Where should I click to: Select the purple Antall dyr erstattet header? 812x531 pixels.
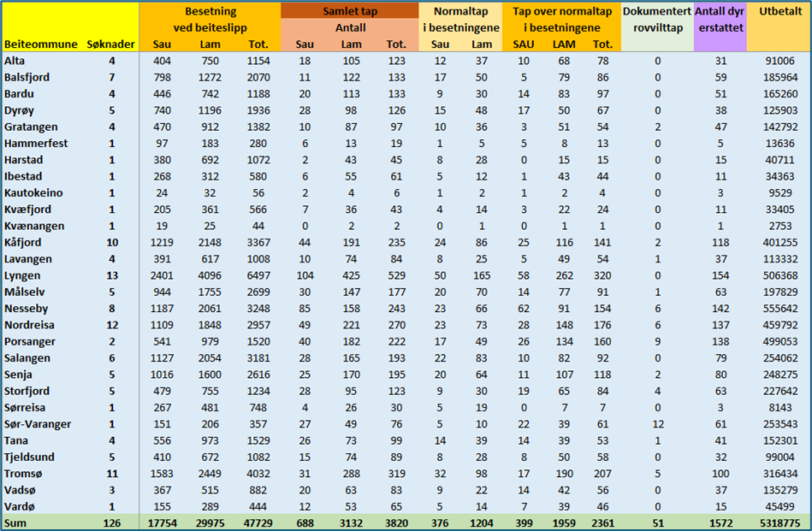point(720,20)
